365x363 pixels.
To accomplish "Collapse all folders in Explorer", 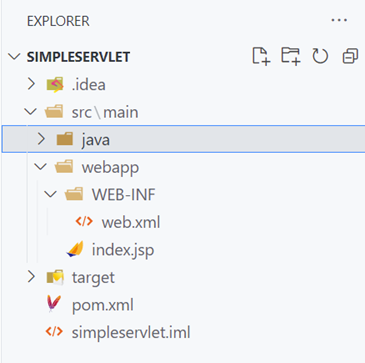I will pos(350,56).
